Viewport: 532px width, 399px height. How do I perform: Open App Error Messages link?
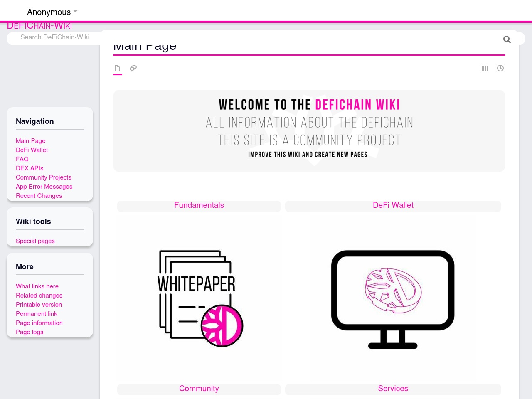(44, 187)
